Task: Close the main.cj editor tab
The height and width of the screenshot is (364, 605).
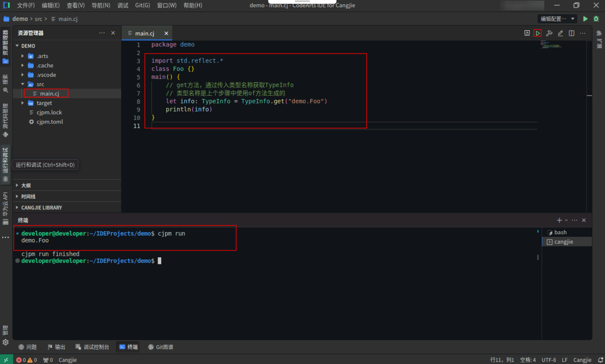Action: 166,33
